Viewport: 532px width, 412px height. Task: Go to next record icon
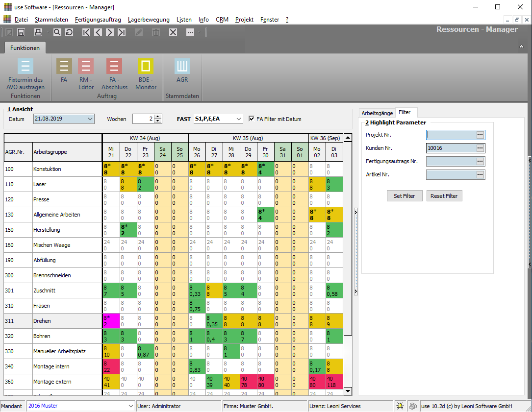tap(110, 32)
